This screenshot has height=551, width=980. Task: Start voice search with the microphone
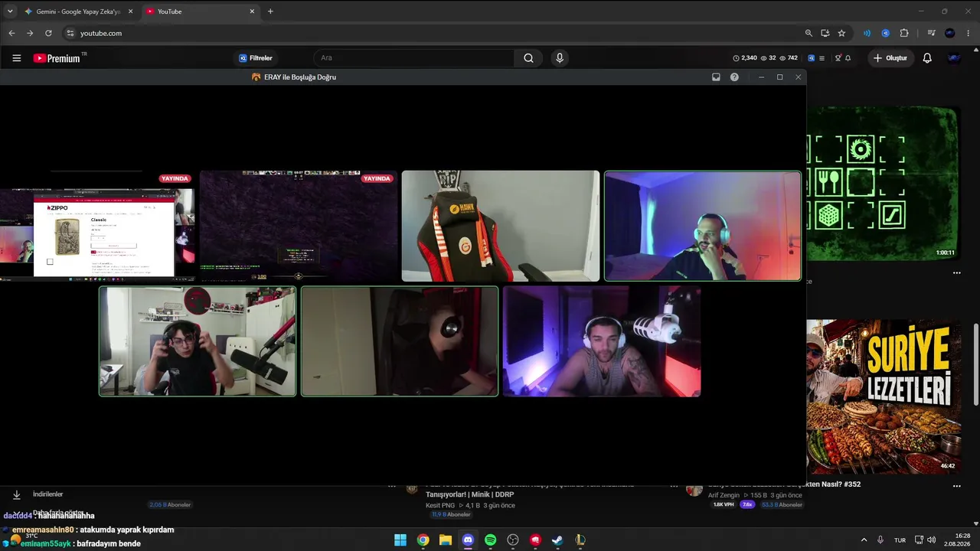560,58
